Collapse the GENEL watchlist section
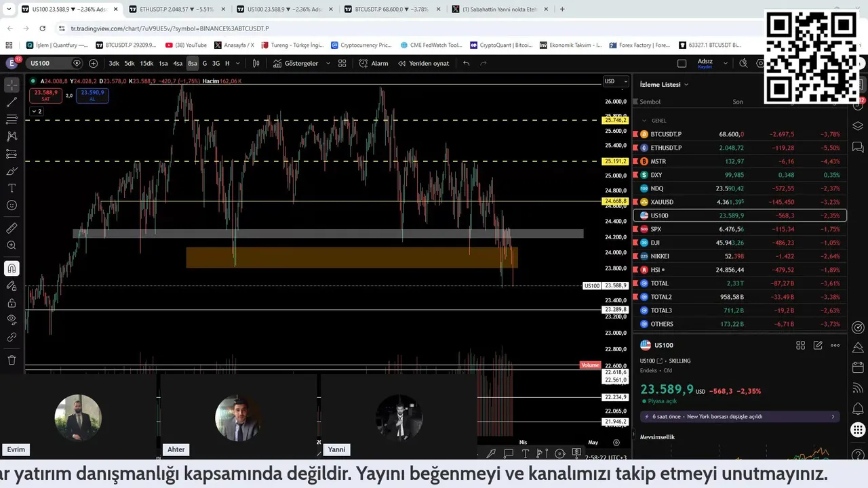Image resolution: width=868 pixels, height=488 pixels. (644, 120)
